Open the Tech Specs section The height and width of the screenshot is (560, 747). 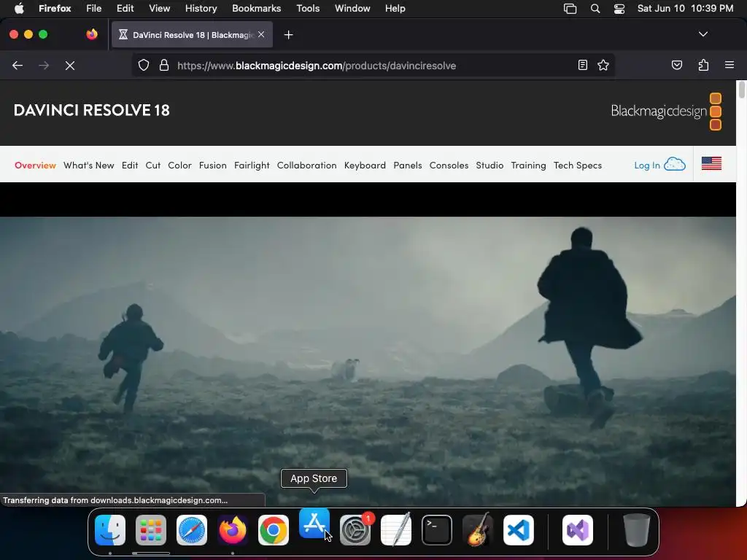pyautogui.click(x=578, y=166)
